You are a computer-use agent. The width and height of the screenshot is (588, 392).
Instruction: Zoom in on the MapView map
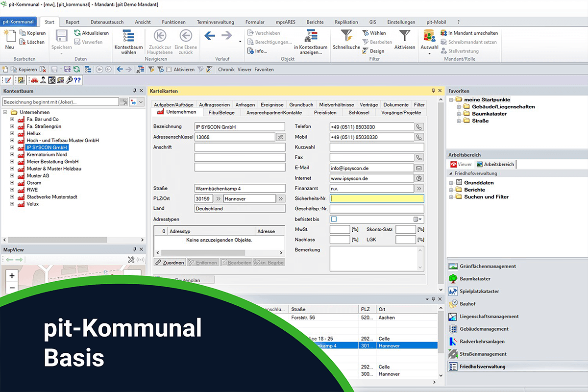coord(12,276)
